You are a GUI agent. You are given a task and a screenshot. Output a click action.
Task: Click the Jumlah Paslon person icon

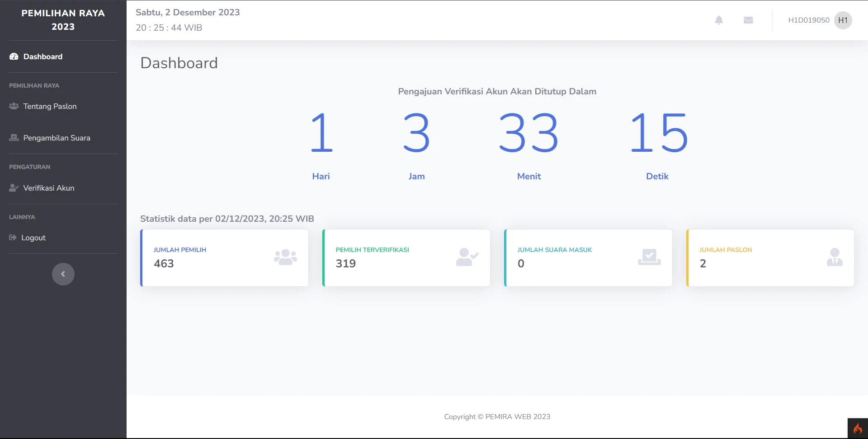click(835, 257)
